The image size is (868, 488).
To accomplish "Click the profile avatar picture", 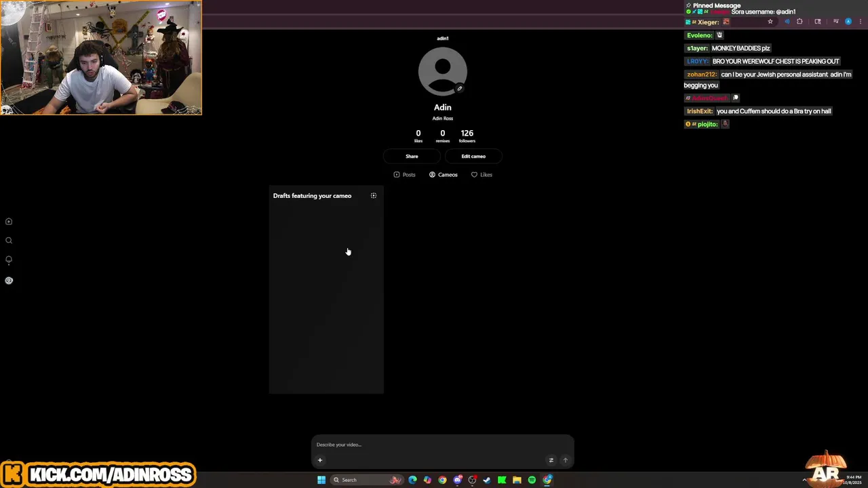I will pos(442,70).
